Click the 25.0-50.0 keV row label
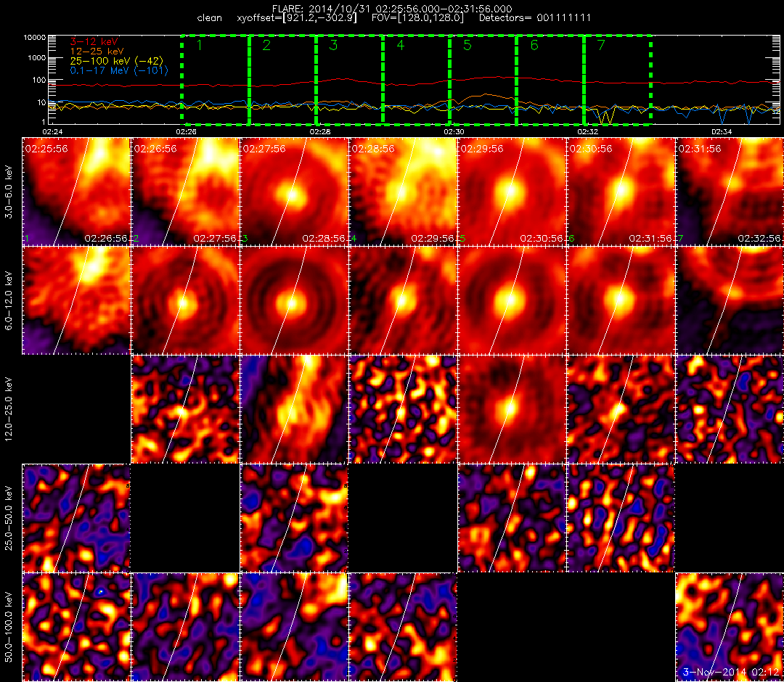The width and height of the screenshot is (784, 682). [x=9, y=518]
